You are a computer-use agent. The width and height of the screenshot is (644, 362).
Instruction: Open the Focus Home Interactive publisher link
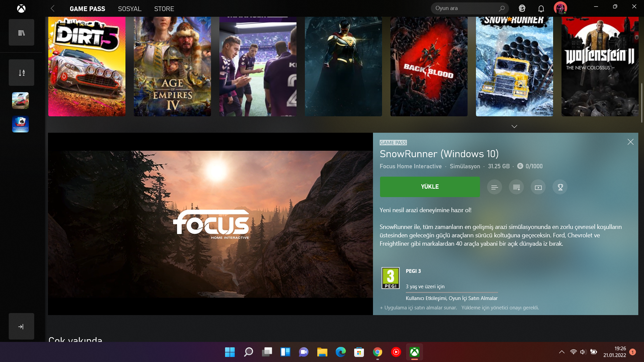(x=411, y=166)
